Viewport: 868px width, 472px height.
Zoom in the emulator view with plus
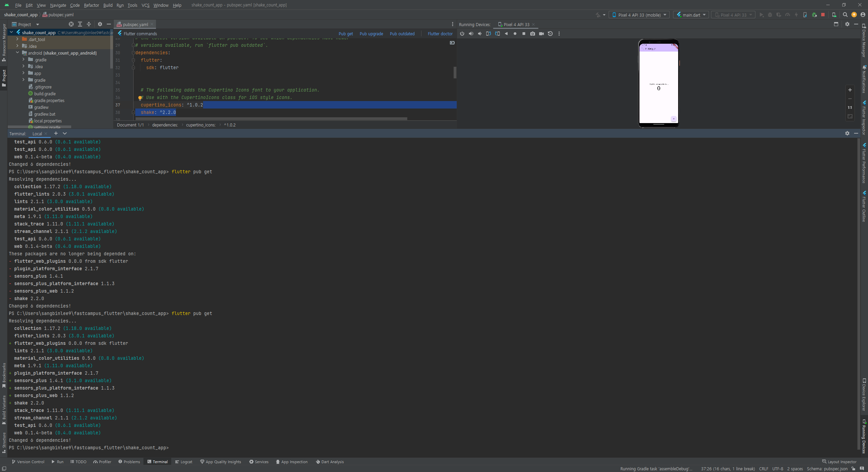pyautogui.click(x=850, y=90)
